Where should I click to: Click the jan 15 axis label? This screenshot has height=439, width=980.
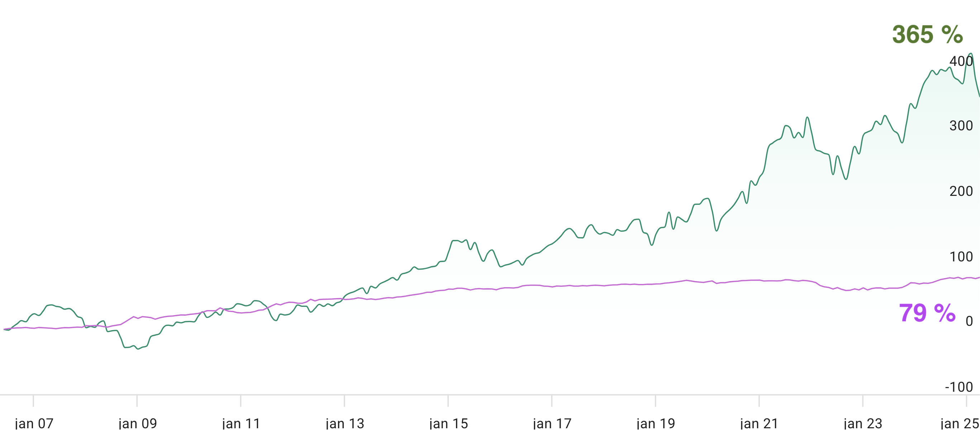[x=448, y=423]
